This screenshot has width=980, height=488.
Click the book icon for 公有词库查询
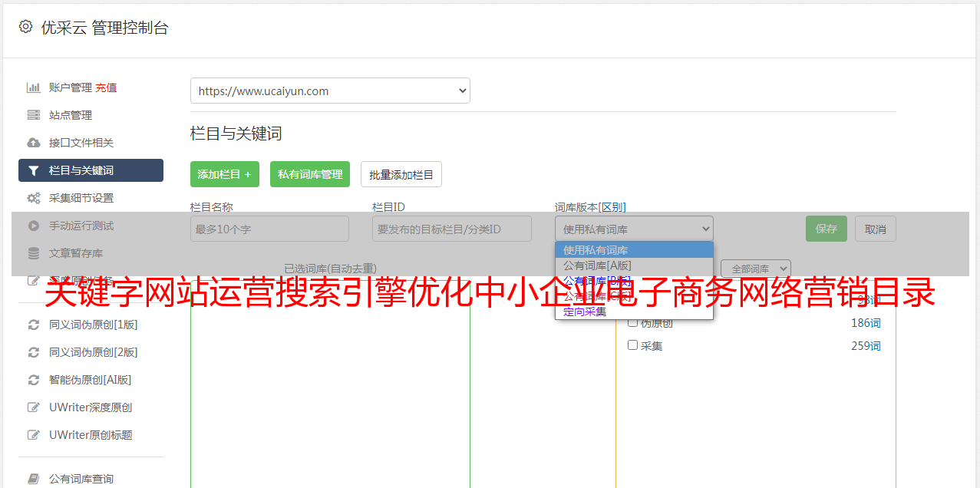pyautogui.click(x=34, y=479)
